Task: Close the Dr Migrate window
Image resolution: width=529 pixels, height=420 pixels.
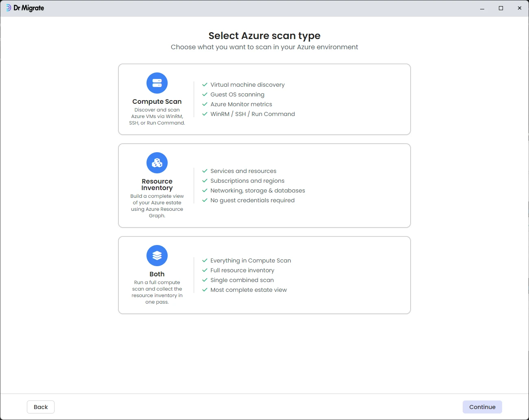Action: 520,8
